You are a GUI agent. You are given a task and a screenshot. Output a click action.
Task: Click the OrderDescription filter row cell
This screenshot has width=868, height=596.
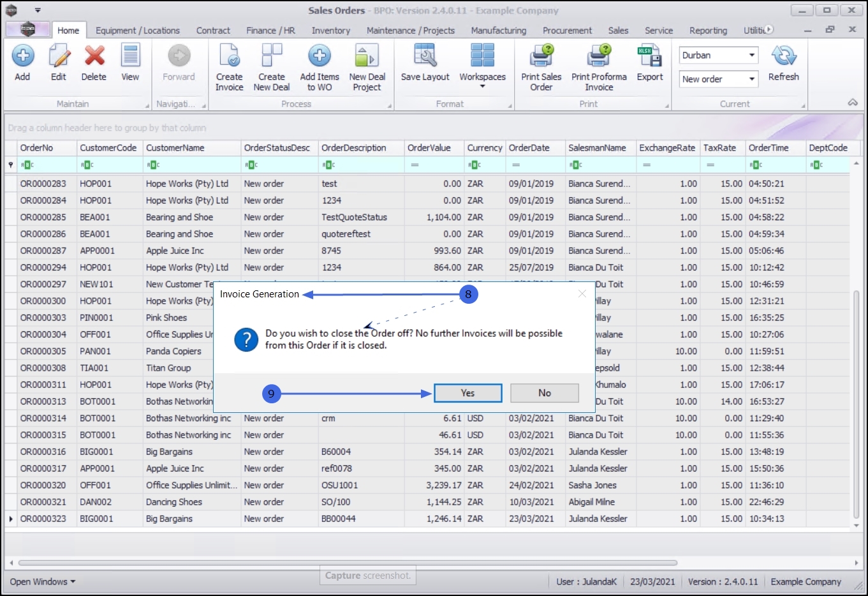pyautogui.click(x=362, y=165)
